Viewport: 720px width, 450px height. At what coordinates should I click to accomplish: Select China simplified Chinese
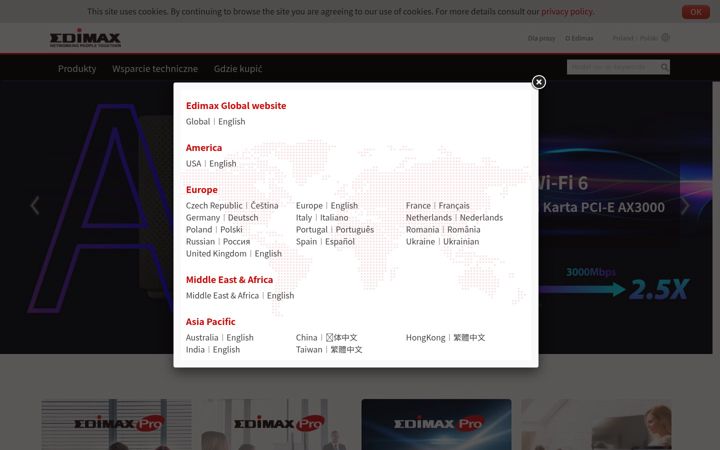point(326,338)
